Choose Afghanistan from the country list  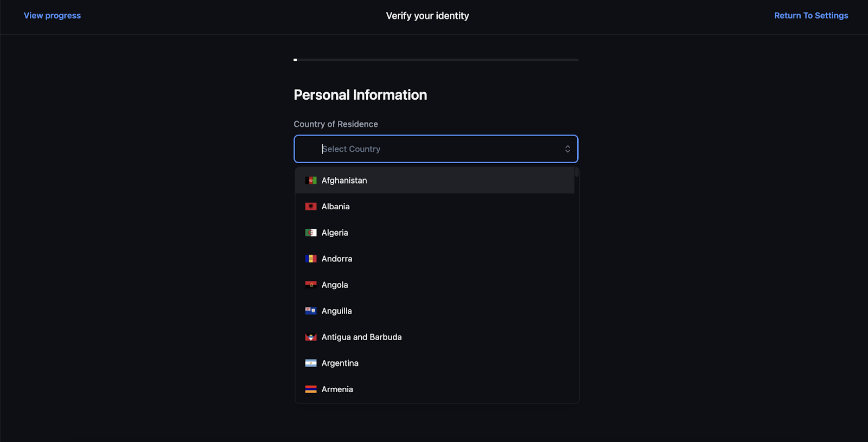[x=344, y=181]
